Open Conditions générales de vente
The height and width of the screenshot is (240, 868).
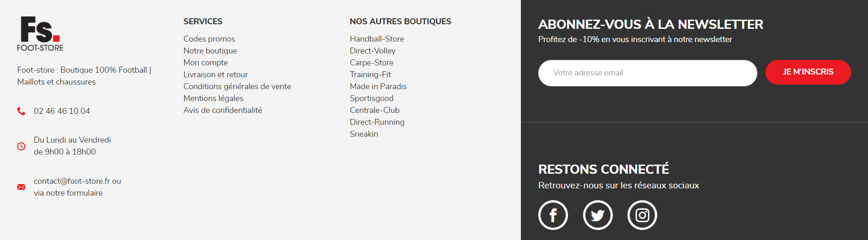coord(237,86)
